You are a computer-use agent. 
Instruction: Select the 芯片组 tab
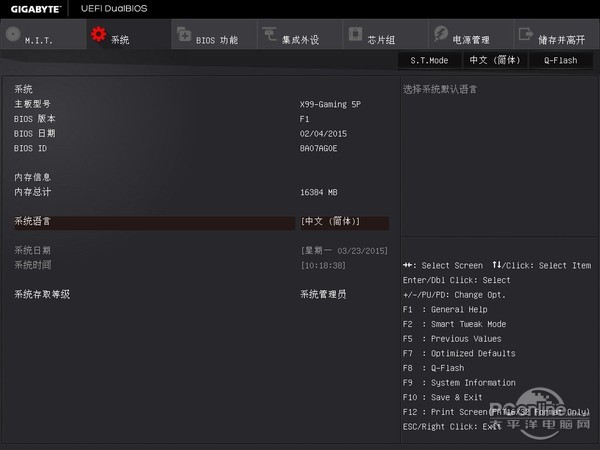click(386, 34)
